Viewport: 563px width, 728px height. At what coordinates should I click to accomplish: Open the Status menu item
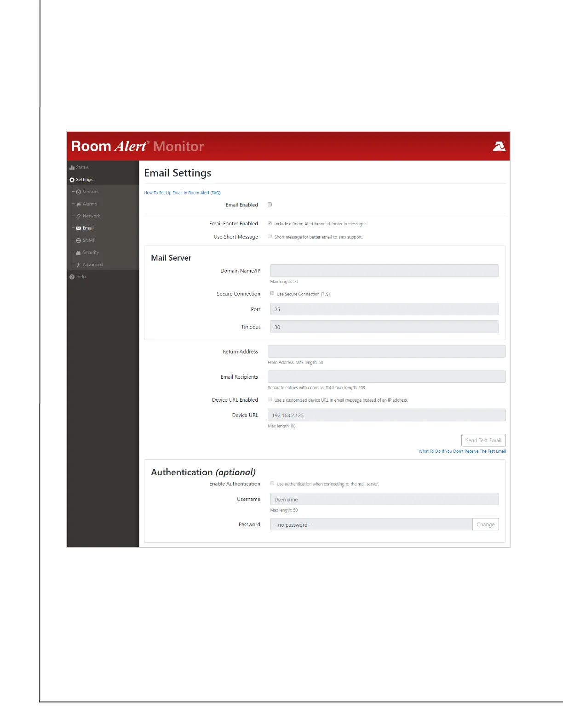point(82,168)
